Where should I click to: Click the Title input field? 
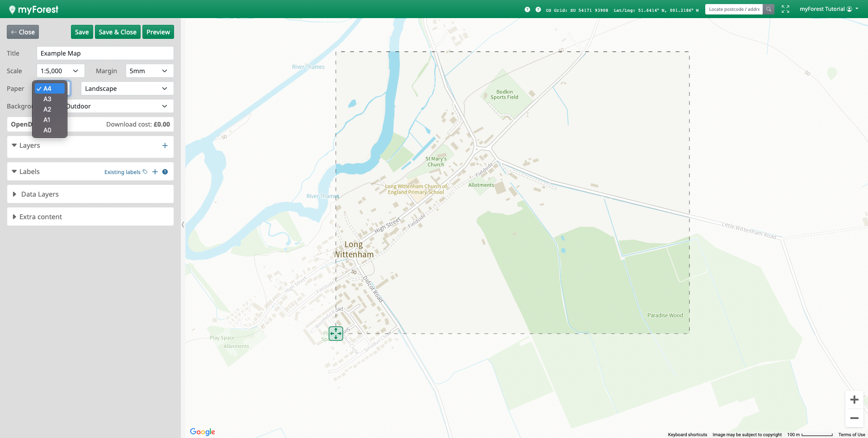pos(105,53)
